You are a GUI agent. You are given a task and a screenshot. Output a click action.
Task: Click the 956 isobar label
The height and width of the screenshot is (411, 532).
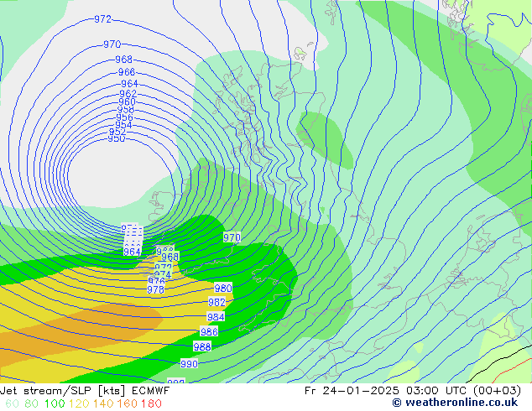[x=124, y=117]
